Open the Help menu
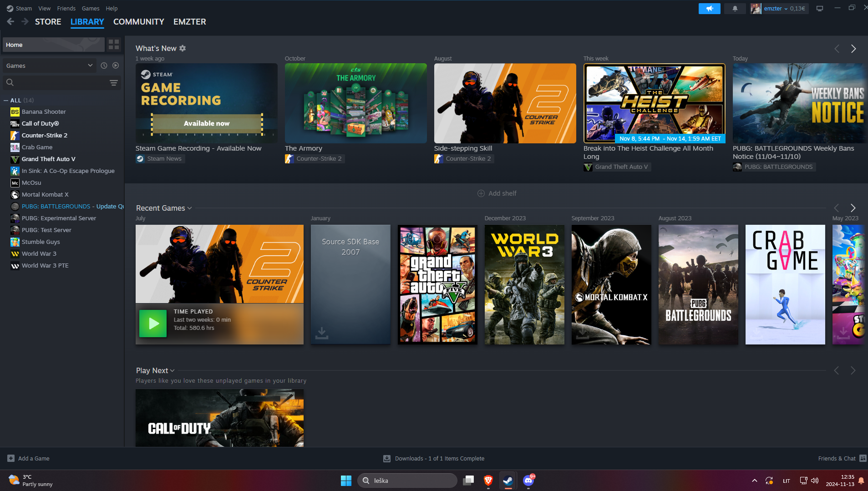This screenshot has height=491, width=868. pos(112,8)
